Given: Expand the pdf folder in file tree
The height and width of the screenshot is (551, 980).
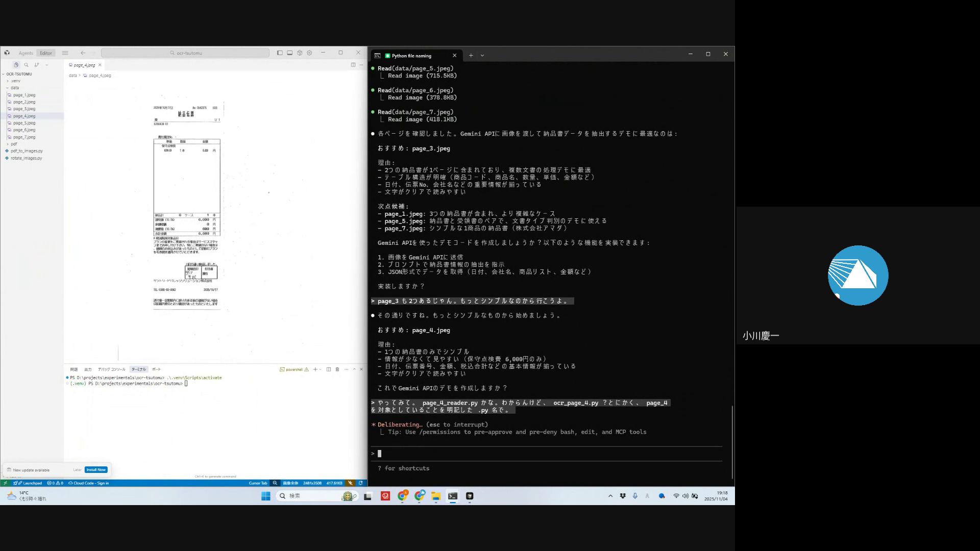Looking at the screenshot, I should pyautogui.click(x=14, y=144).
